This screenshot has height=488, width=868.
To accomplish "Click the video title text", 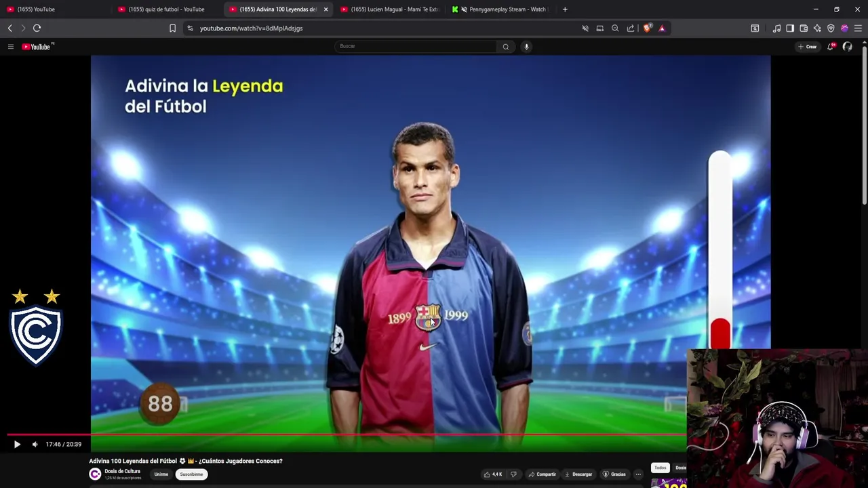I will tap(186, 461).
